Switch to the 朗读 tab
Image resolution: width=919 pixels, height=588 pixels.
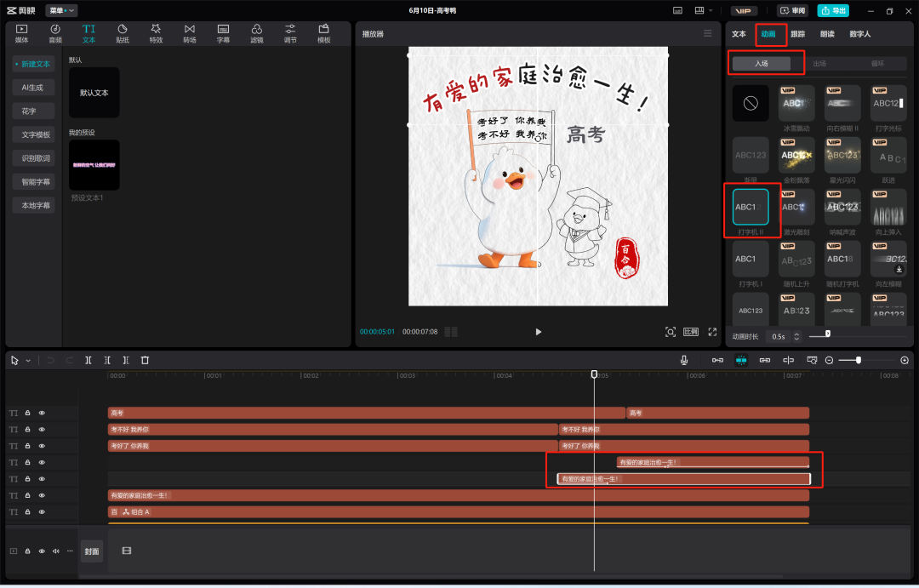828,34
